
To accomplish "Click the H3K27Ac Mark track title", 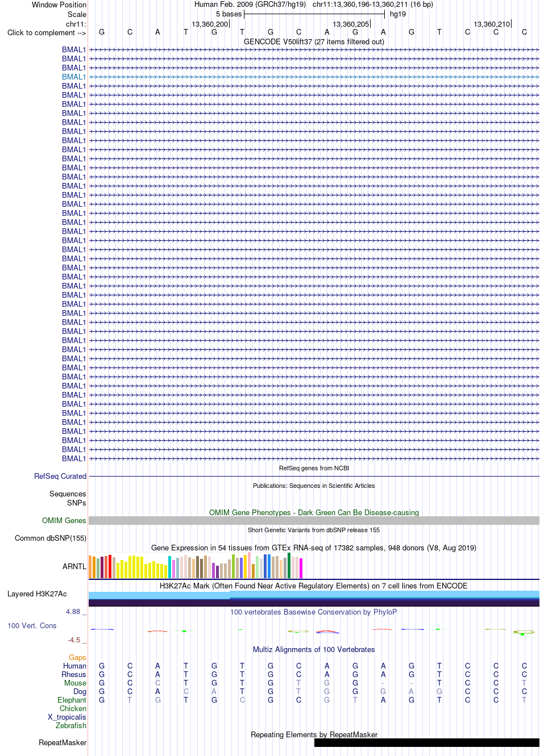I will point(314,586).
